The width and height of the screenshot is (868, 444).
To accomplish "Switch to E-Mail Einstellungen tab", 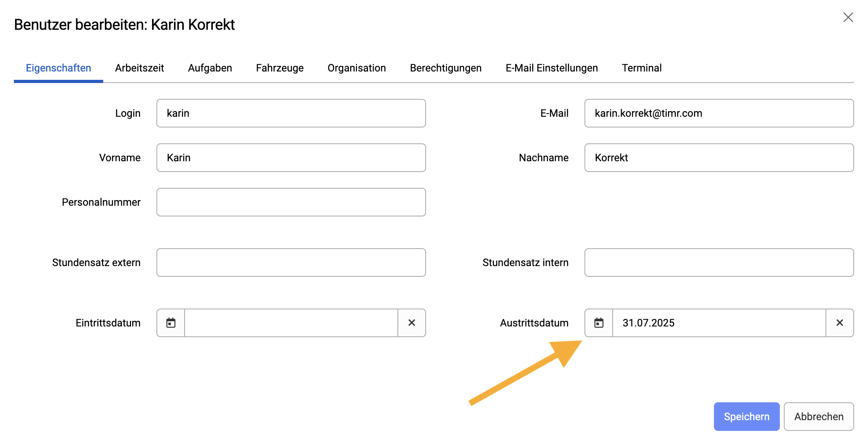I will coord(552,68).
